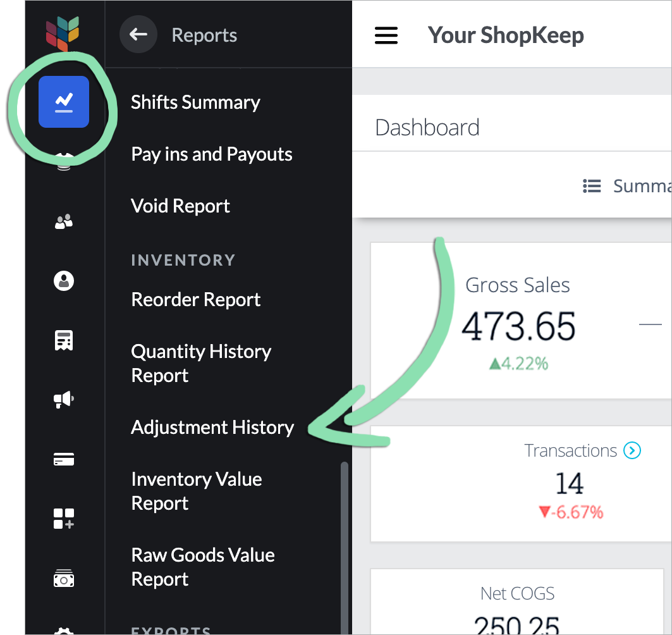Select Inventory Value Report
This screenshot has height=635, width=672.
pos(196,491)
